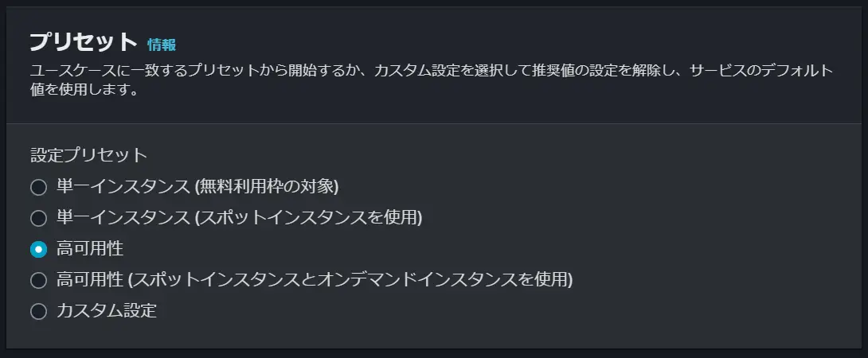Click the 単一インスタンス (スポットインスタンスを使用) label text

pyautogui.click(x=239, y=218)
